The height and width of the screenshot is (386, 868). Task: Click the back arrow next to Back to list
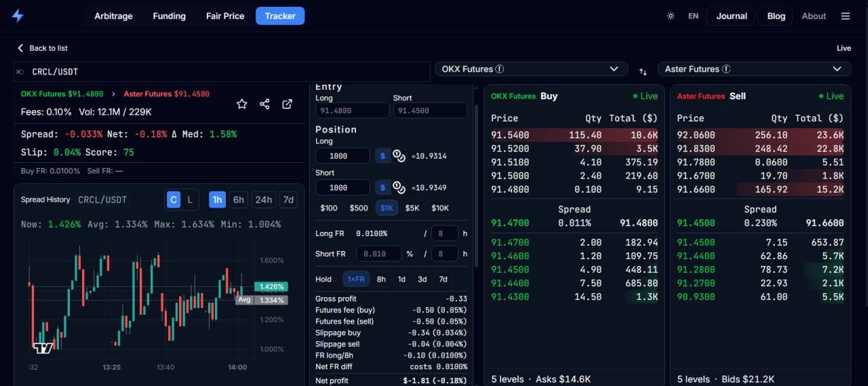[x=20, y=48]
